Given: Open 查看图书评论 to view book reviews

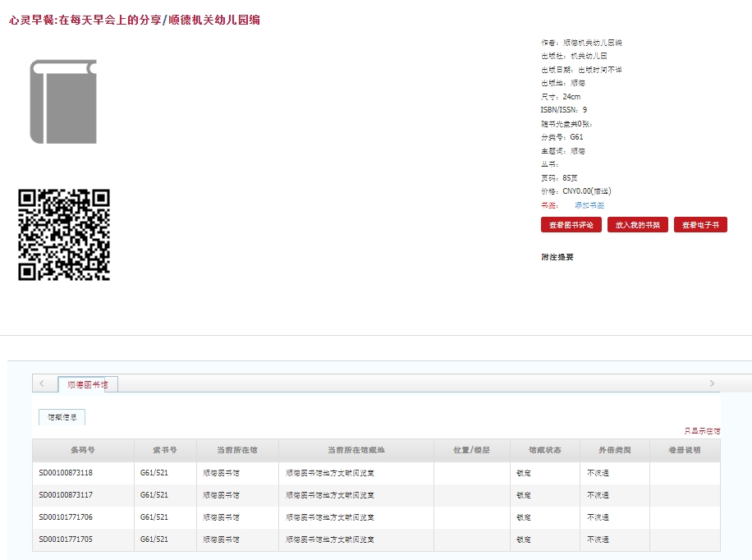Looking at the screenshot, I should click(571, 225).
